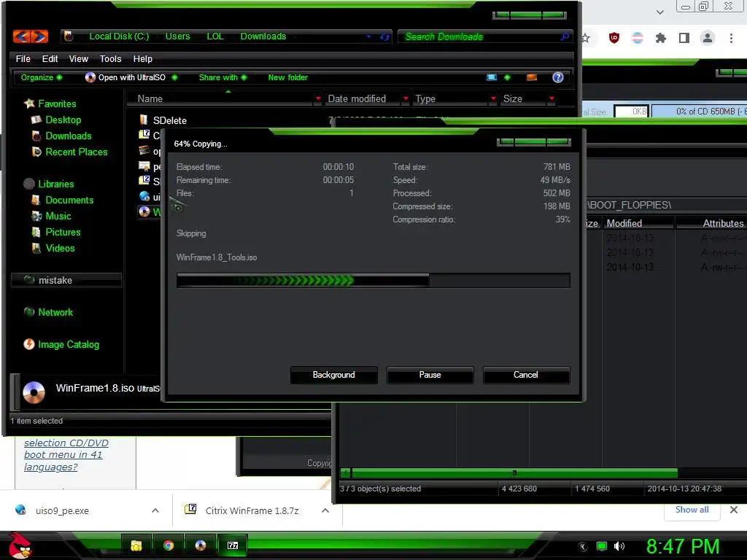Open the File menu

point(23,58)
